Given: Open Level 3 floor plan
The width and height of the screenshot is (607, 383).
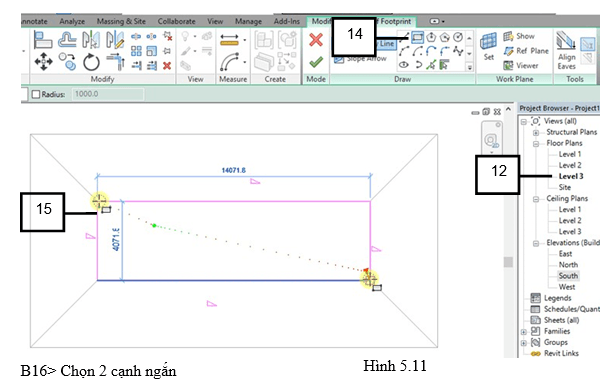Looking at the screenshot, I should click(x=571, y=177).
